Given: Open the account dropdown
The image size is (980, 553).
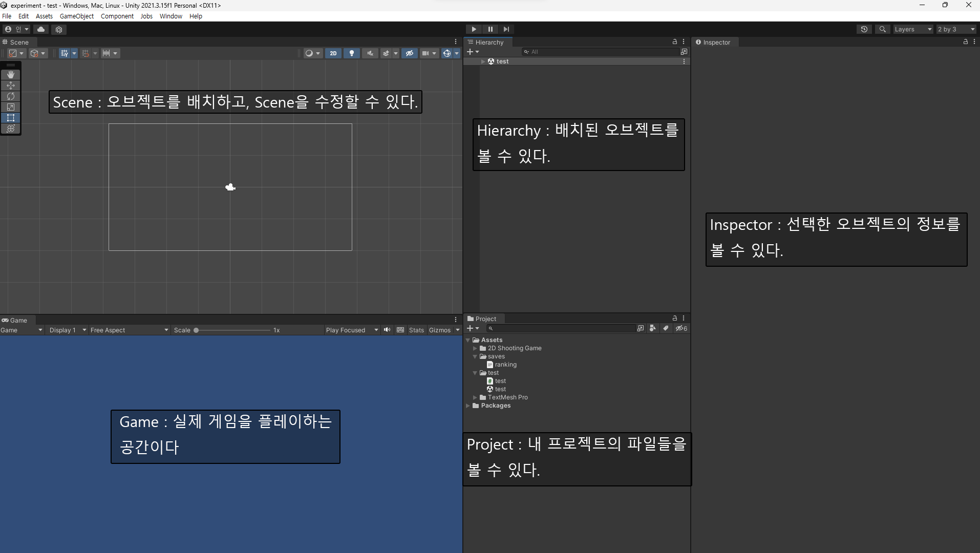Looking at the screenshot, I should [16, 29].
